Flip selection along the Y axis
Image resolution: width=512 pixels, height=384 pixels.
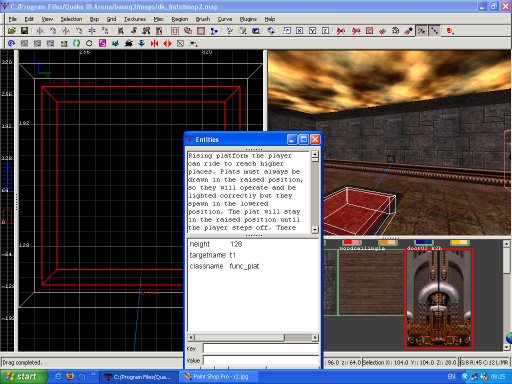[66, 31]
